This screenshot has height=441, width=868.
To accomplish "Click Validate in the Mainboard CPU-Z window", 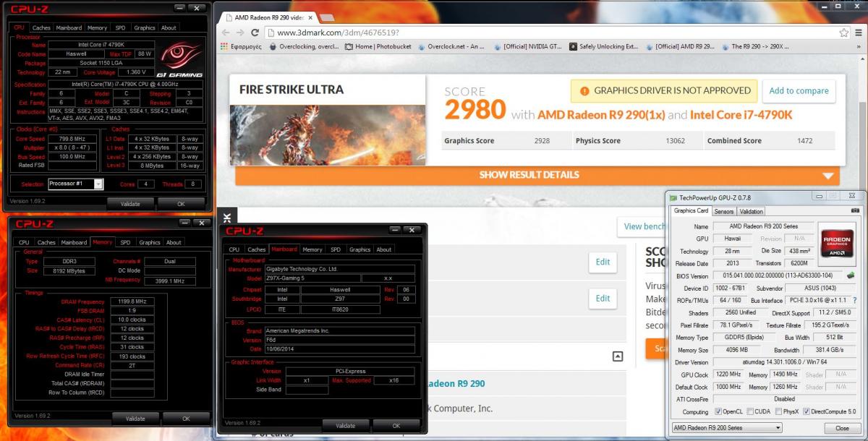I will [x=346, y=426].
